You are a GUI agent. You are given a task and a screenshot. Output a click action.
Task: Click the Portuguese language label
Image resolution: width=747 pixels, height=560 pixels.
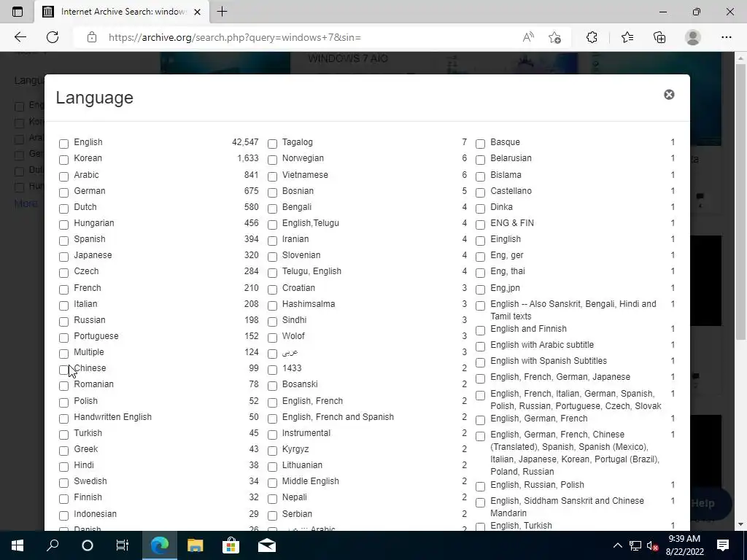point(96,335)
